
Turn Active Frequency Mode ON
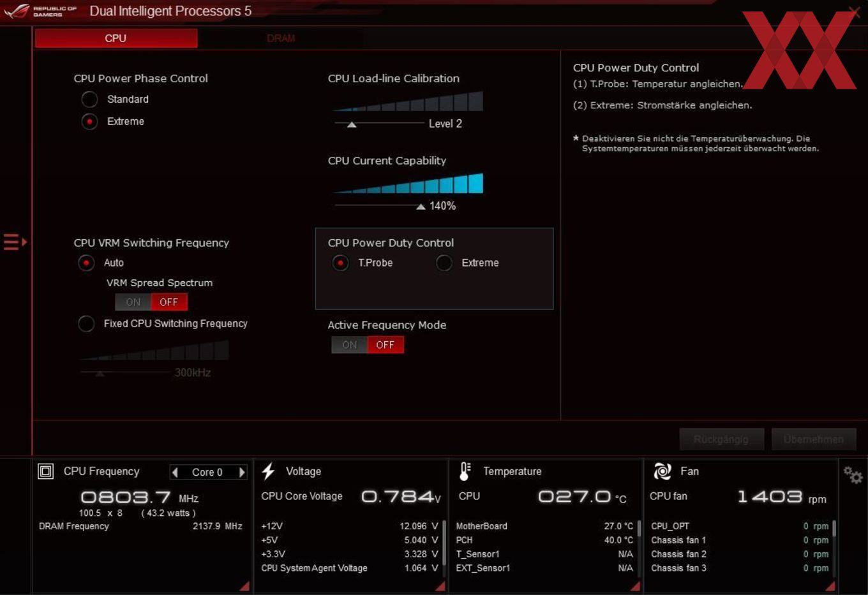[x=349, y=345]
